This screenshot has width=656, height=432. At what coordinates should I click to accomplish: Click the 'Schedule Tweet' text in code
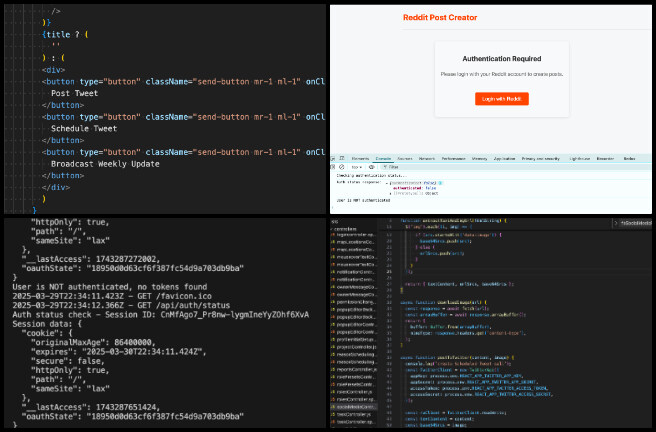pyautogui.click(x=84, y=128)
